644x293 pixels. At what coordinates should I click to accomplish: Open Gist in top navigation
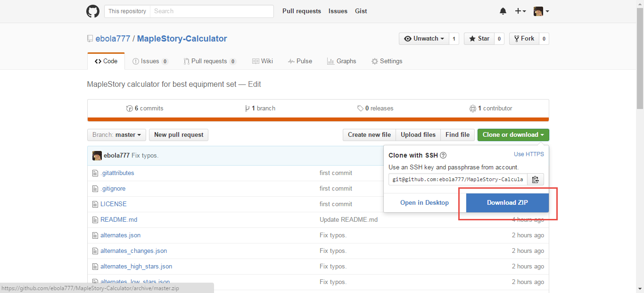[361, 11]
